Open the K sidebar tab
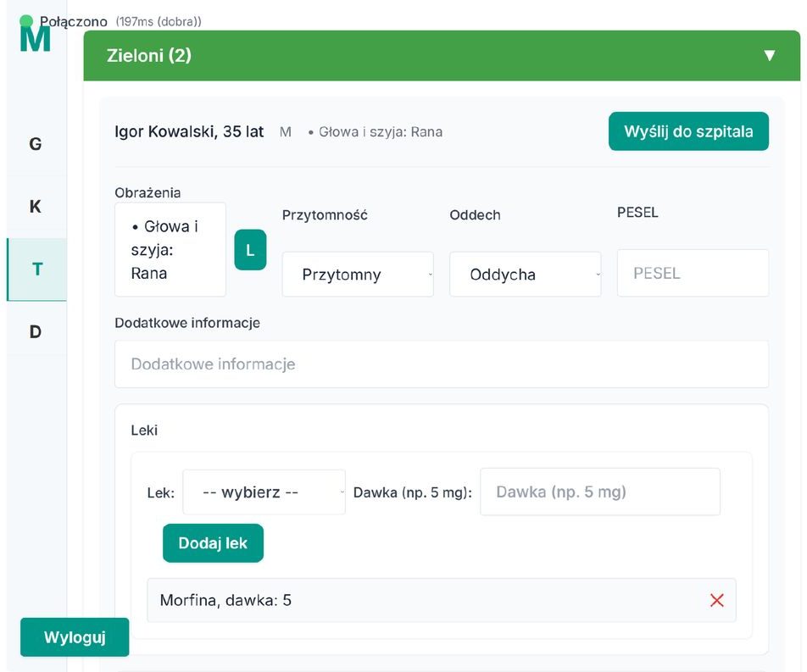 [x=36, y=207]
